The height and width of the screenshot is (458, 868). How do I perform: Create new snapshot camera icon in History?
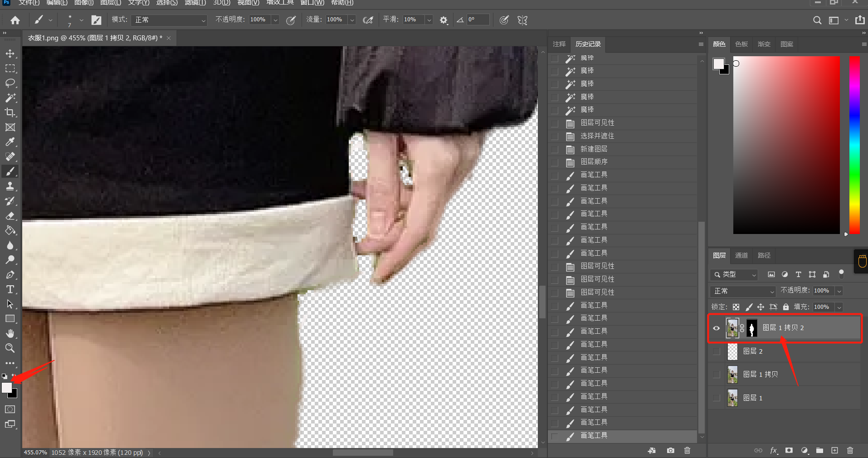[x=671, y=450]
